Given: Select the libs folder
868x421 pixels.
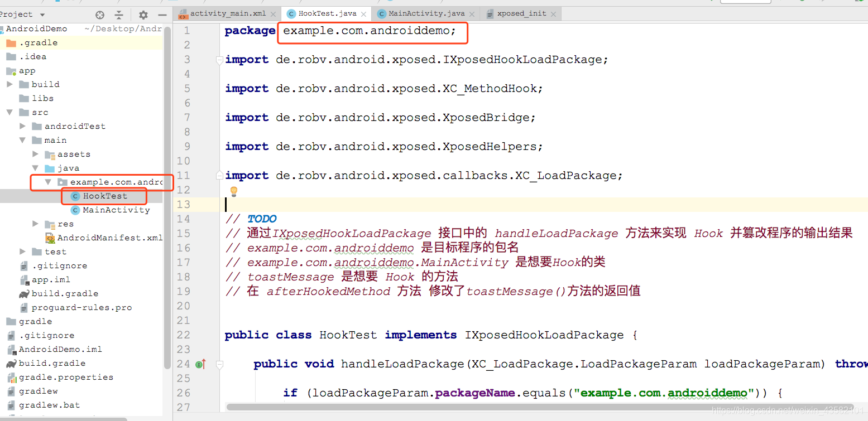Looking at the screenshot, I should 36,98.
